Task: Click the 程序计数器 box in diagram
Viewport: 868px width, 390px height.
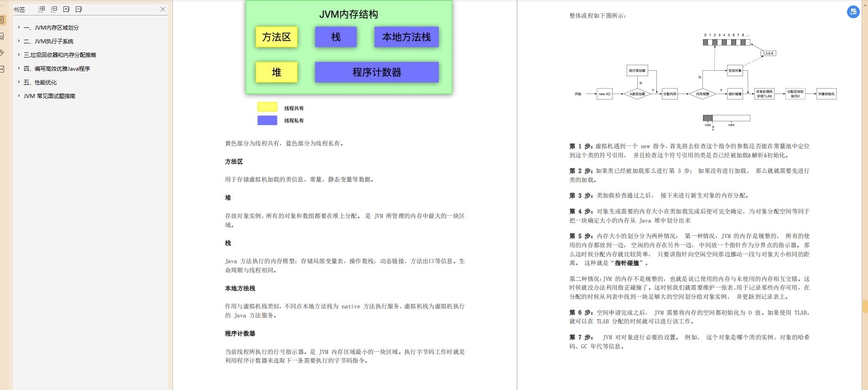Action: coord(377,72)
